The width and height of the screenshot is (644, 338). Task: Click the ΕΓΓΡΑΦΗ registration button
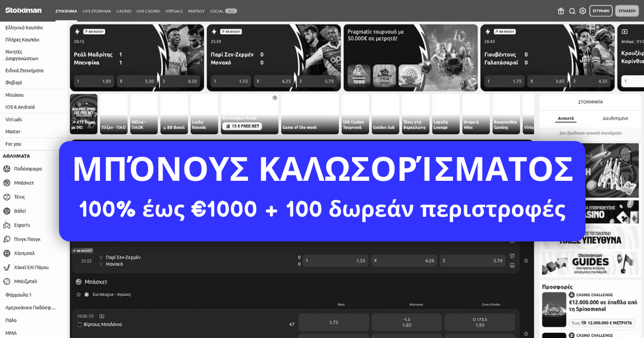click(601, 10)
